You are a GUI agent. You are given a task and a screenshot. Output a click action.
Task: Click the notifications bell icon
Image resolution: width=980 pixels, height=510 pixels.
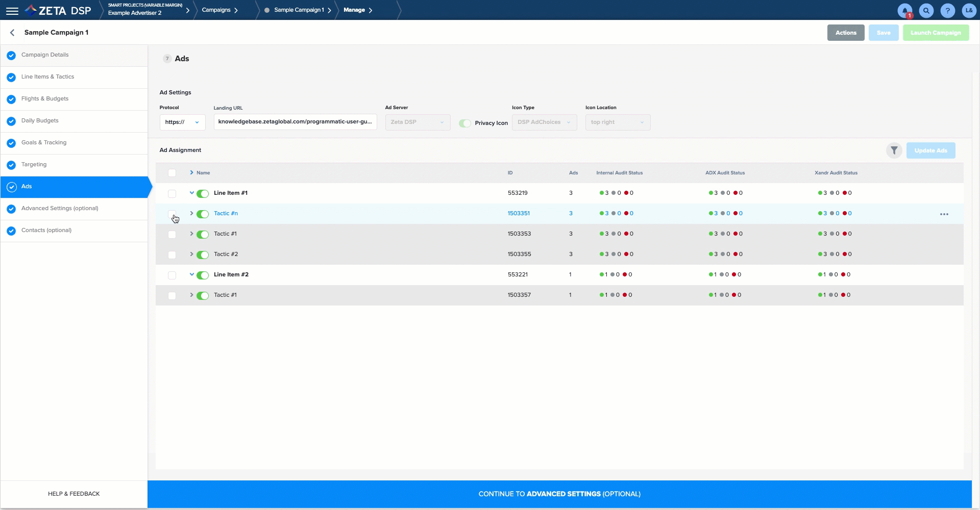(x=904, y=11)
